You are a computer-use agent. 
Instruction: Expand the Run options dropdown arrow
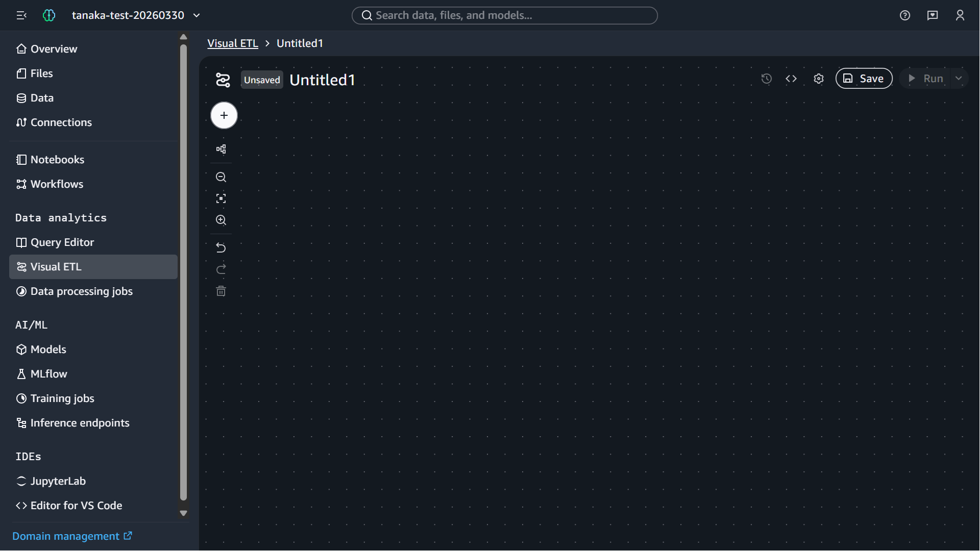(x=959, y=79)
